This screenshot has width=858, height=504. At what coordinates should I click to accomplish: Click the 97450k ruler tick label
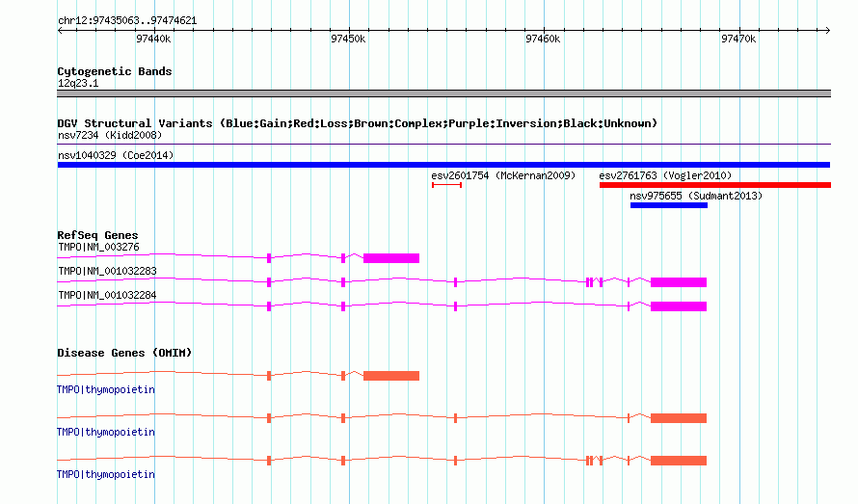pos(348,39)
